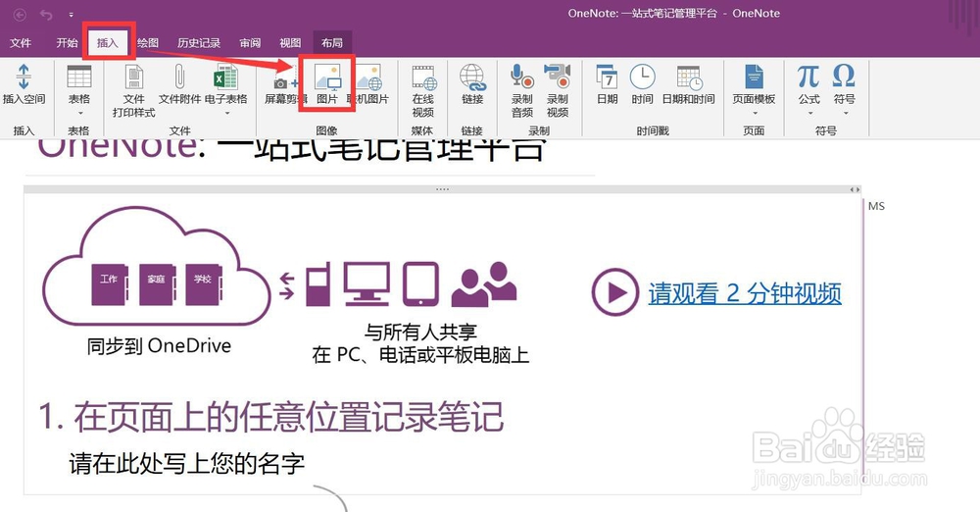Click the text 与所有人共享
Image resolution: width=980 pixels, height=512 pixels.
420,332
